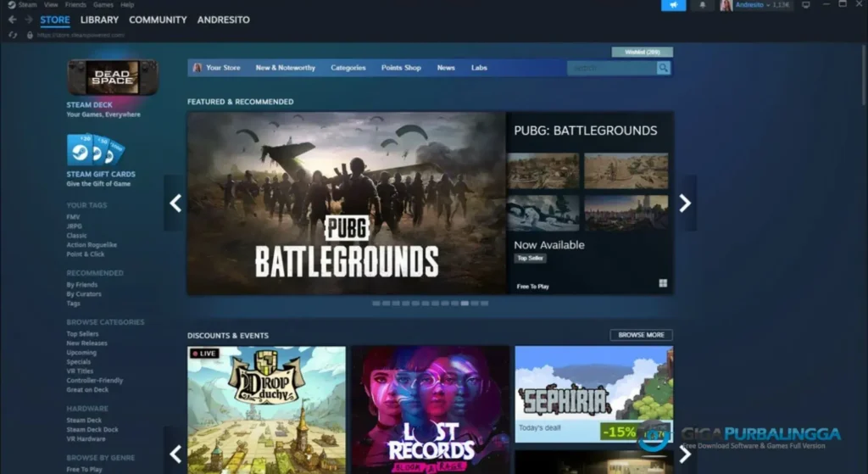Click the Windows platform icon on PUBG
The width and height of the screenshot is (868, 474).
pos(663,283)
